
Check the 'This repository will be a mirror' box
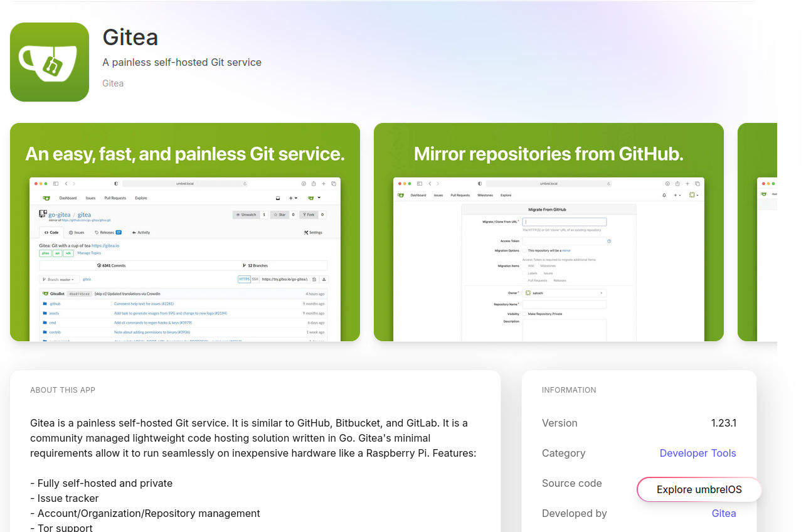point(525,250)
